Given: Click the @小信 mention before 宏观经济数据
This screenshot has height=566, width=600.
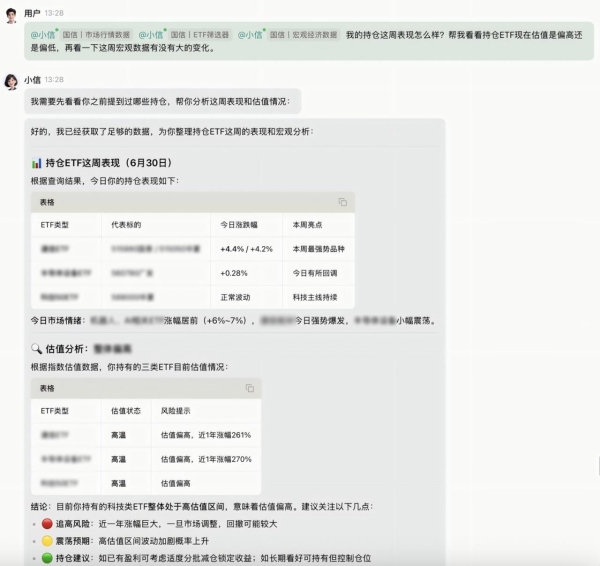Looking at the screenshot, I should click(251, 35).
